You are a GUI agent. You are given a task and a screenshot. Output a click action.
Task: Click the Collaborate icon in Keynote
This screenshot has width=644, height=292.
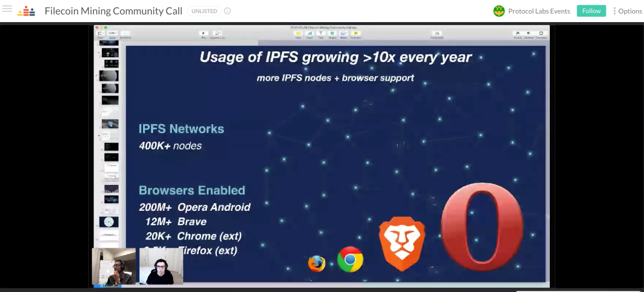point(437,34)
